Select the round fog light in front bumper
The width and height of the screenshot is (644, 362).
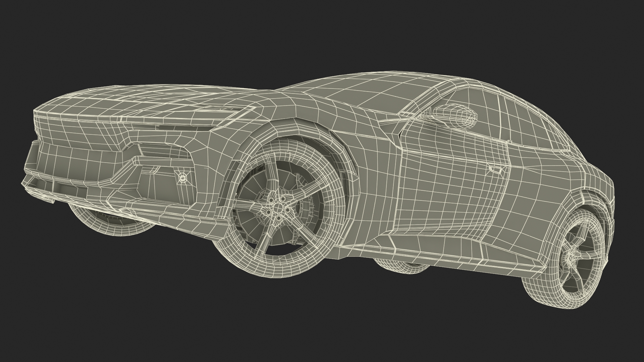(182, 177)
